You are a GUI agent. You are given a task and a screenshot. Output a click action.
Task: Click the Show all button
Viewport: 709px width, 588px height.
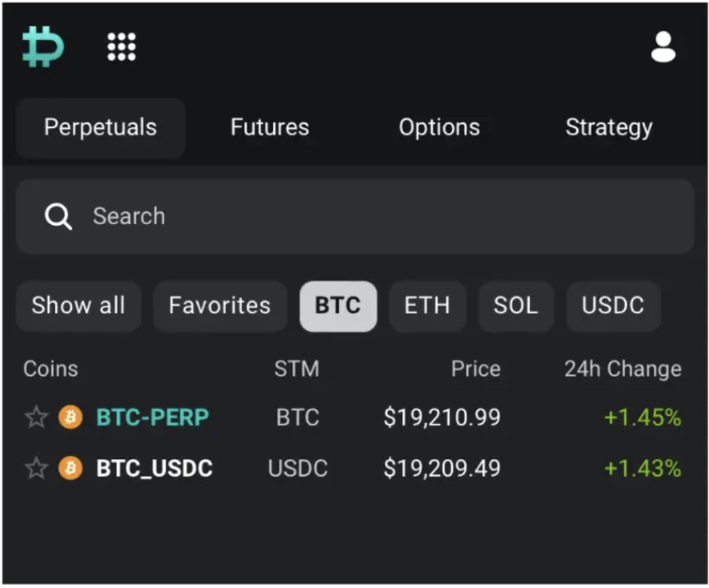(x=78, y=306)
